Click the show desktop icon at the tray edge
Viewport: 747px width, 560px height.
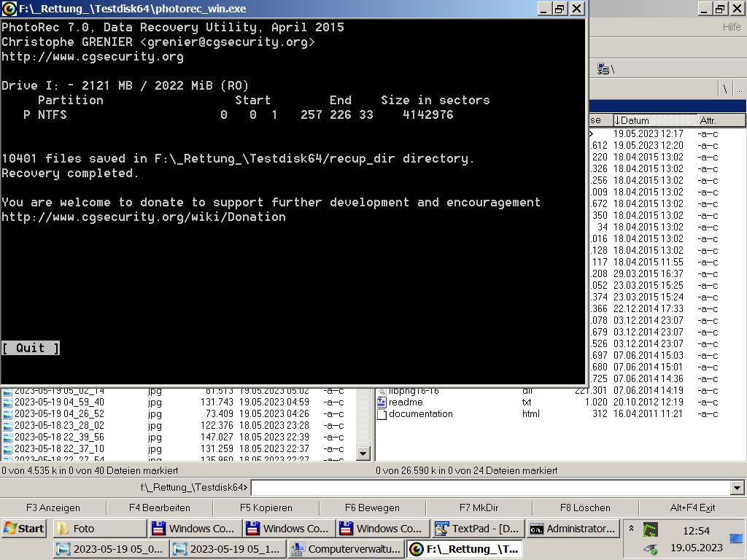click(737, 540)
